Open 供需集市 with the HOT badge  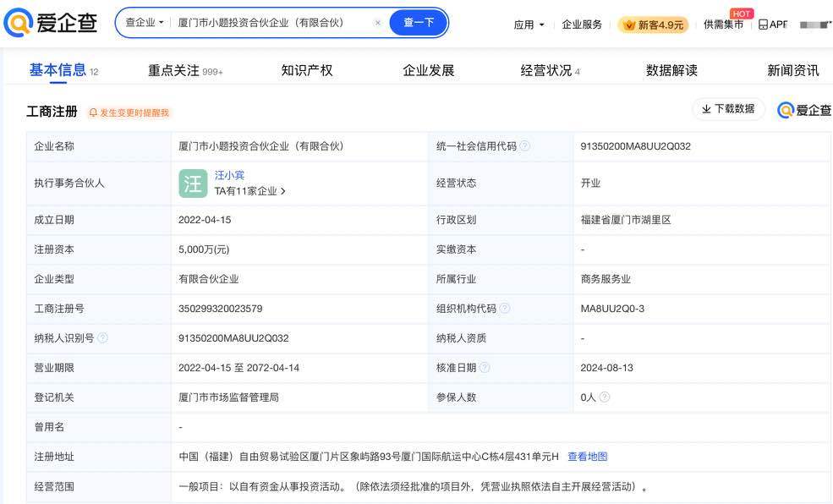tap(724, 25)
